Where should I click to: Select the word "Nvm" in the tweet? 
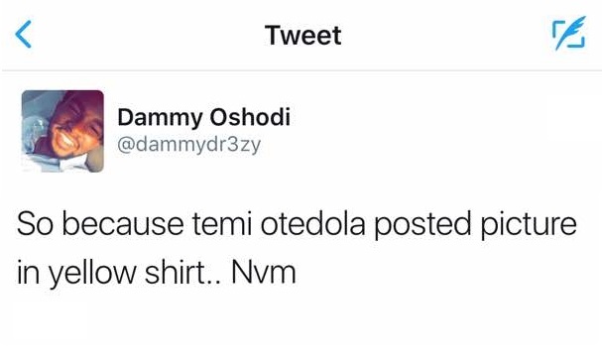264,272
